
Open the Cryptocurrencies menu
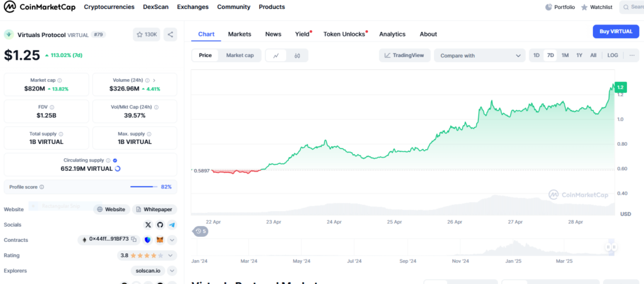point(109,7)
